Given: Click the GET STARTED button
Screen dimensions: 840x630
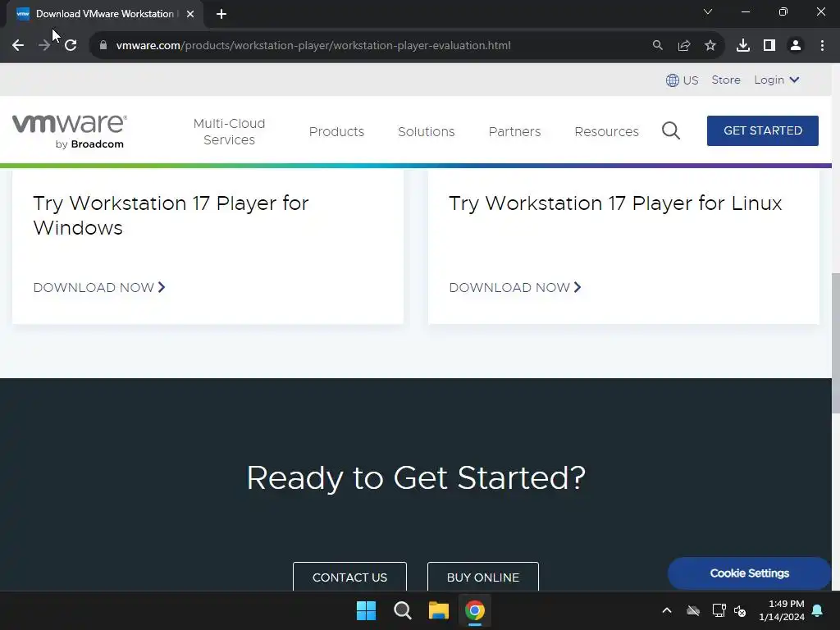Looking at the screenshot, I should click(x=763, y=130).
